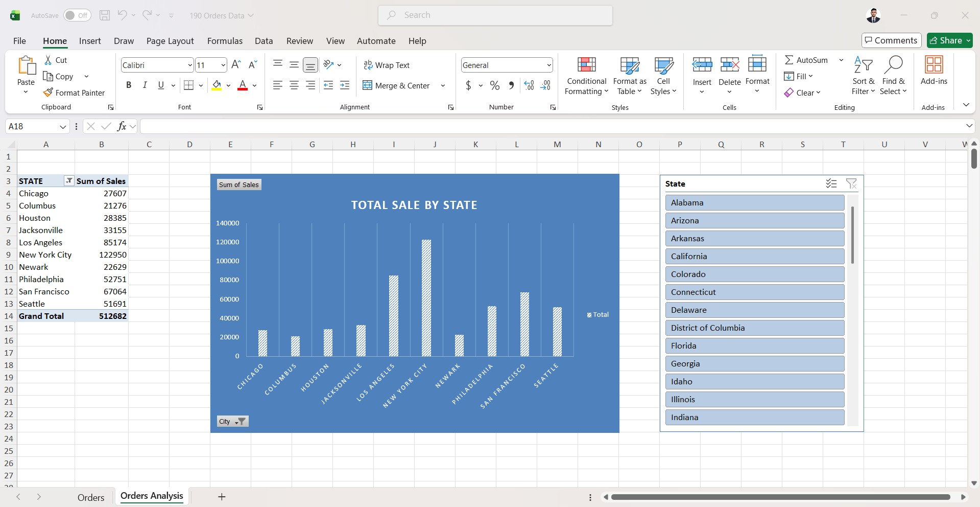Screen dimensions: 980x507
Task: Click the Merge & Center icon
Action: 367,85
